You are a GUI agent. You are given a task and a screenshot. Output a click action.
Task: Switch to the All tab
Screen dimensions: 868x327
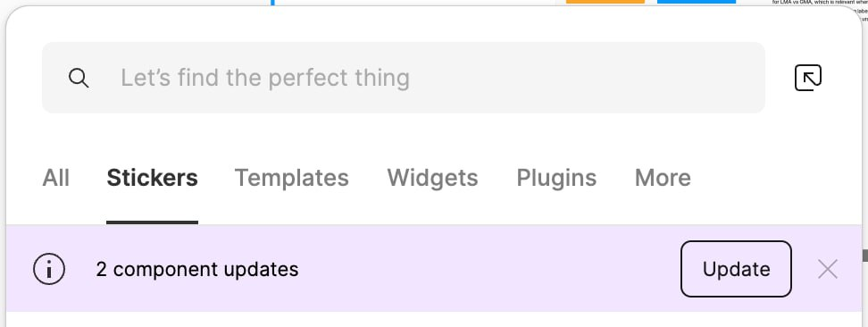[56, 178]
